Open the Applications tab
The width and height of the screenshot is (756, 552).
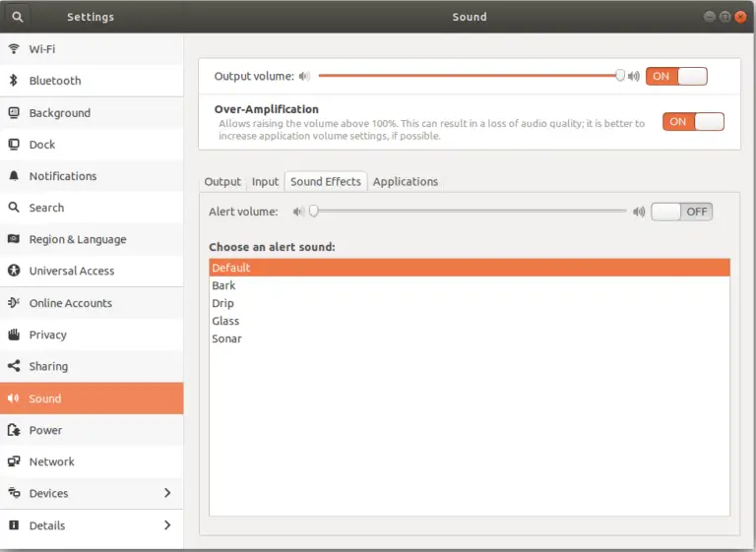(405, 182)
